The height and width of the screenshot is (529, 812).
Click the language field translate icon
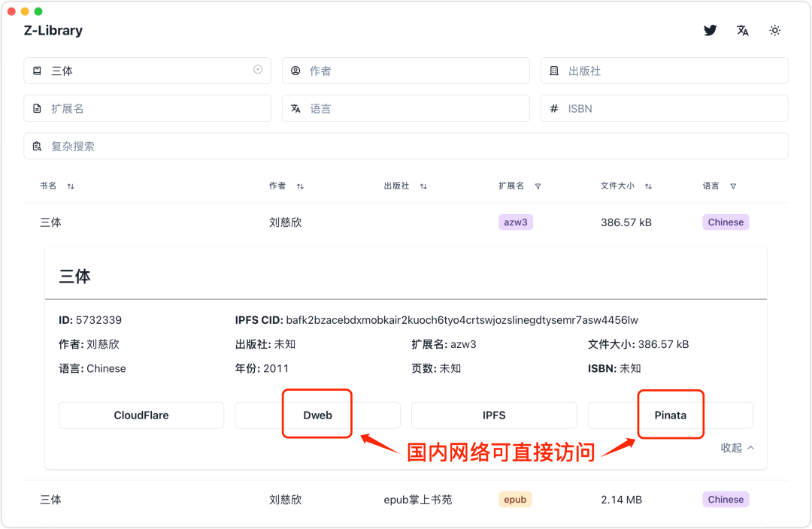[295, 109]
